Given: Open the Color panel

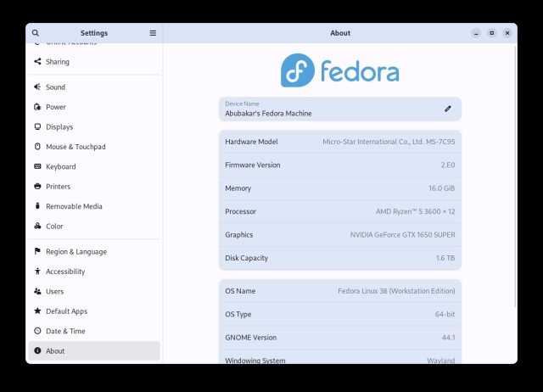Looking at the screenshot, I should (x=94, y=227).
